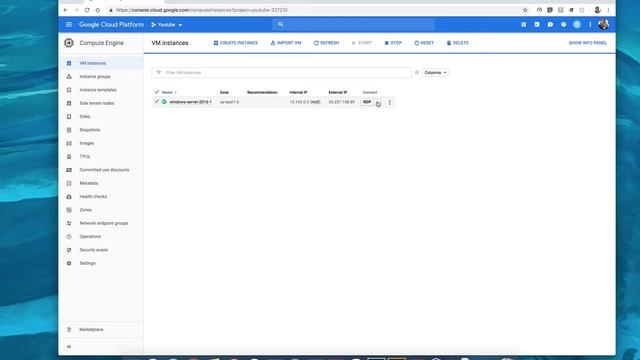Open the windows-server-2016-1 instance link
The width and height of the screenshot is (640, 360).
pyautogui.click(x=191, y=102)
